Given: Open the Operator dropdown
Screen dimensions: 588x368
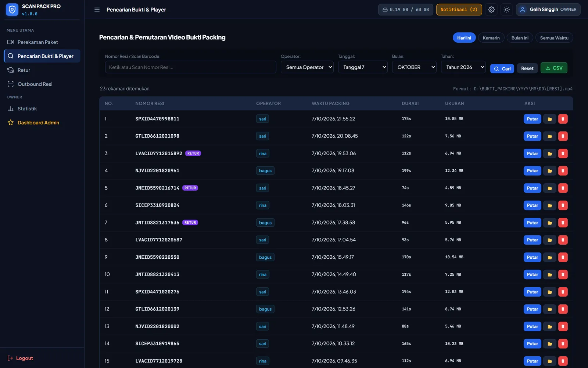Looking at the screenshot, I should point(307,67).
